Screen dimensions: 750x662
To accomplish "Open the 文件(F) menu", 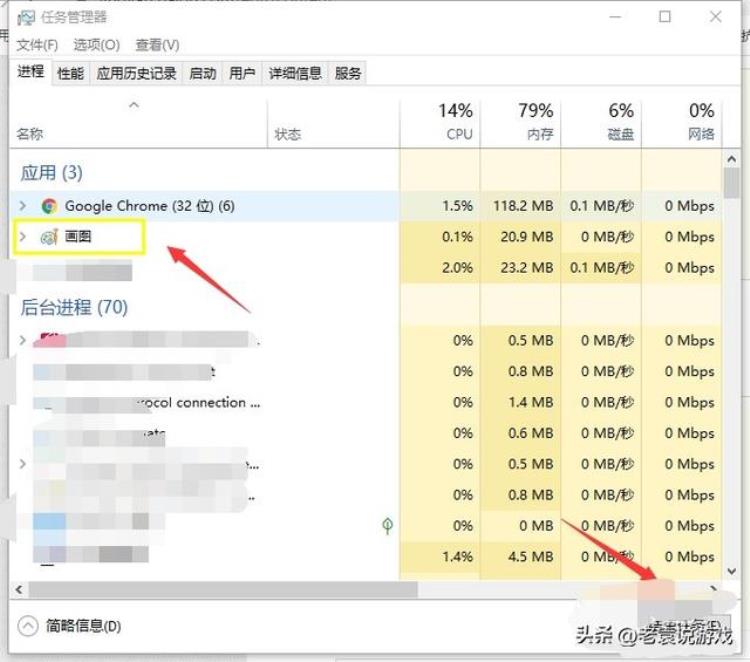I will click(37, 45).
